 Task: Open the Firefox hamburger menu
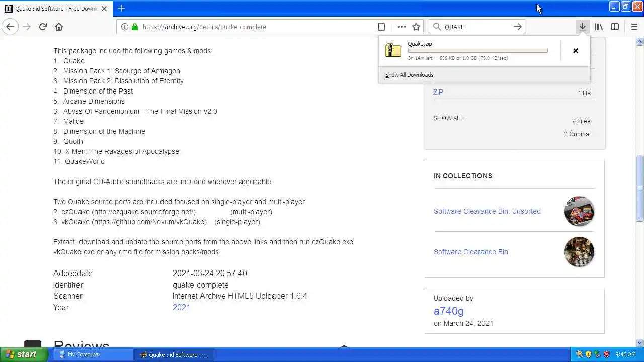(x=634, y=27)
